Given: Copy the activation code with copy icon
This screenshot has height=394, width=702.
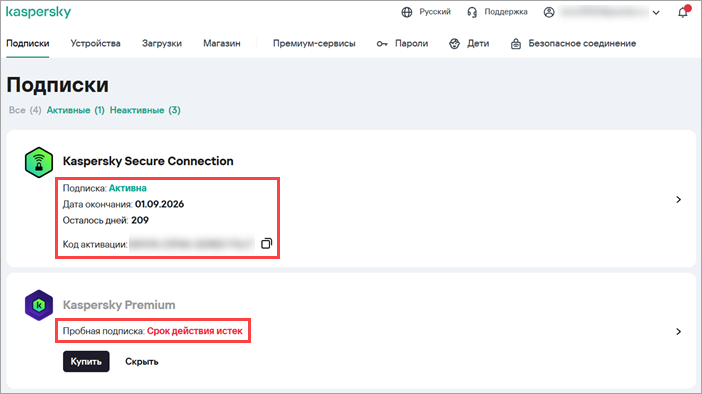Looking at the screenshot, I should pyautogui.click(x=266, y=243).
